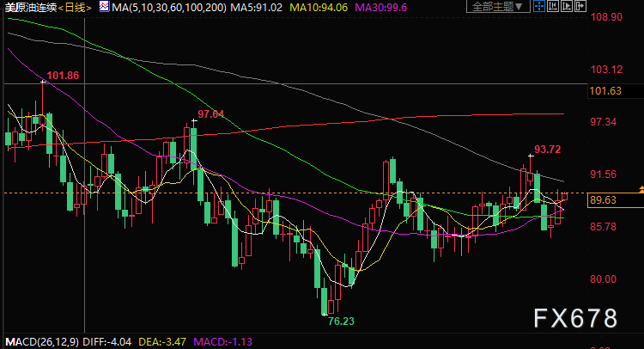Click the MA indicator chart icon
Screen dimensions: 644x349
tap(104, 6)
